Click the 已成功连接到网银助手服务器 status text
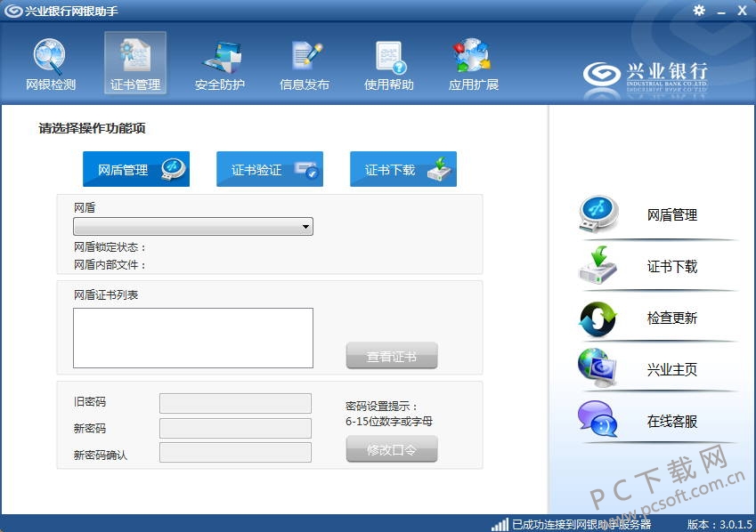This screenshot has width=756, height=532. tap(581, 524)
